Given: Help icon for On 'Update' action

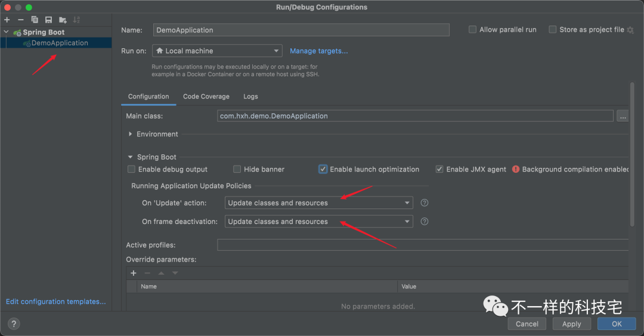Looking at the screenshot, I should point(425,203).
